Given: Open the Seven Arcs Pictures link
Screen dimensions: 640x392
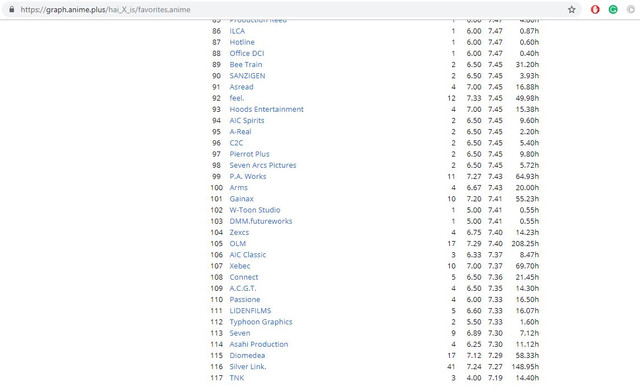Looking at the screenshot, I should tap(263, 165).
